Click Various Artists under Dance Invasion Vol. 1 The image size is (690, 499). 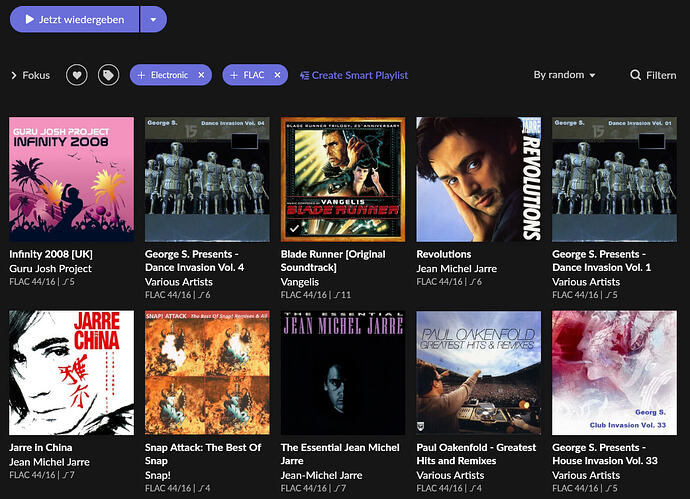586,282
